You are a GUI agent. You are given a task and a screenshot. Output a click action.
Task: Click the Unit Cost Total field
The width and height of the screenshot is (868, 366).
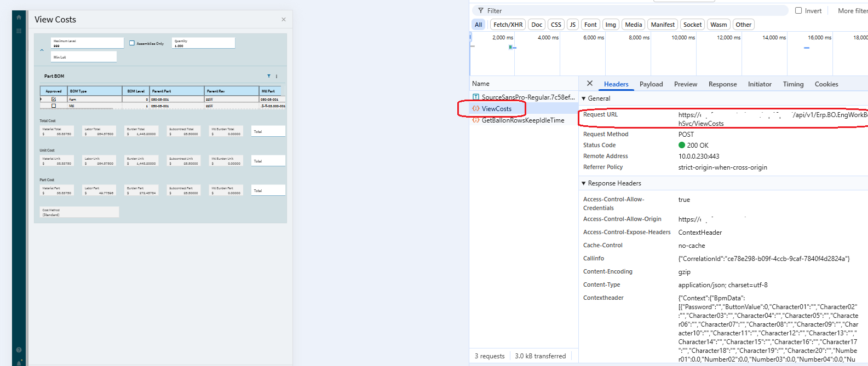pyautogui.click(x=268, y=161)
